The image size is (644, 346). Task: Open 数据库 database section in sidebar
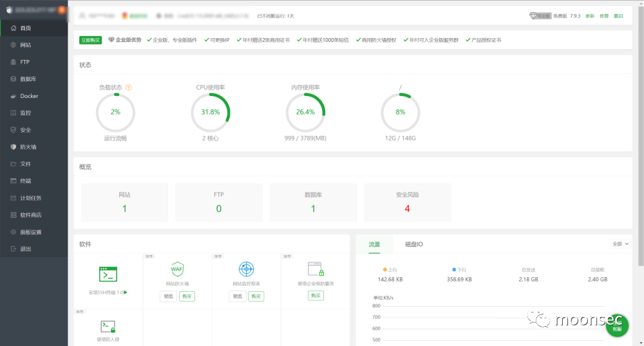pyautogui.click(x=33, y=79)
